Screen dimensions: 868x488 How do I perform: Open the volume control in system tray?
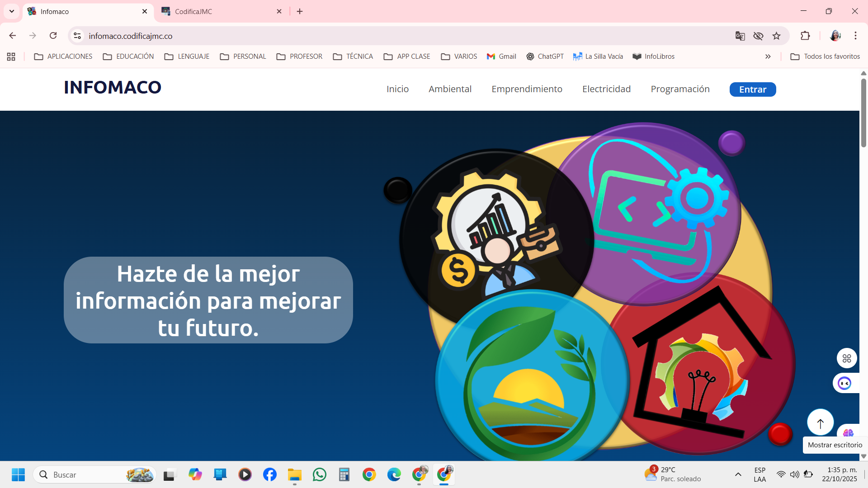click(794, 474)
